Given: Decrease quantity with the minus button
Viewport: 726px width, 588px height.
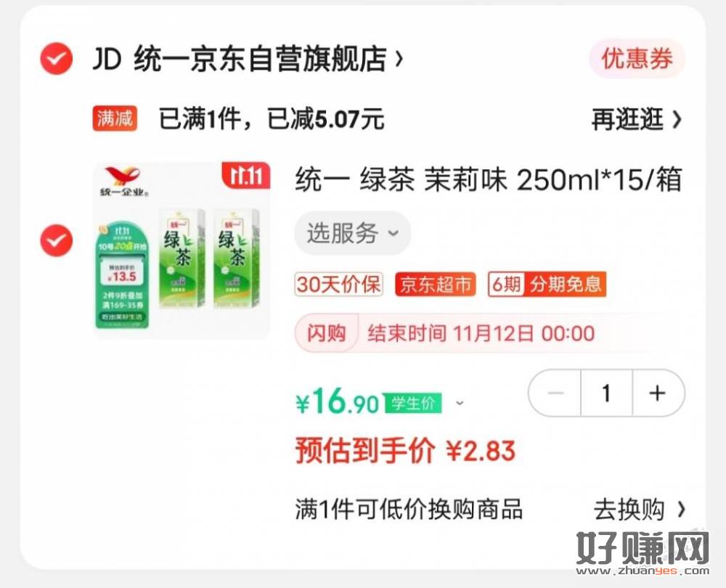Looking at the screenshot, I should click(555, 393).
